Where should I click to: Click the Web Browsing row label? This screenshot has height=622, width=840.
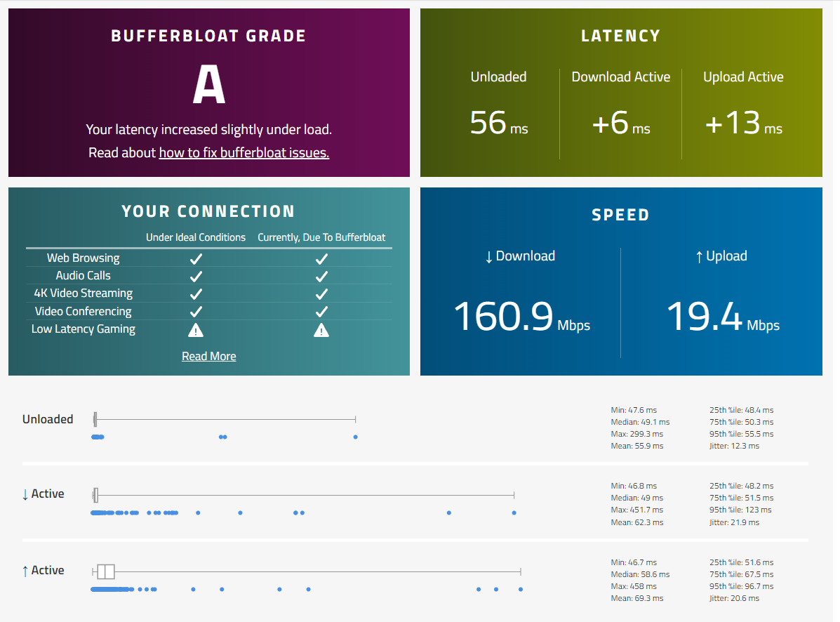pos(83,258)
